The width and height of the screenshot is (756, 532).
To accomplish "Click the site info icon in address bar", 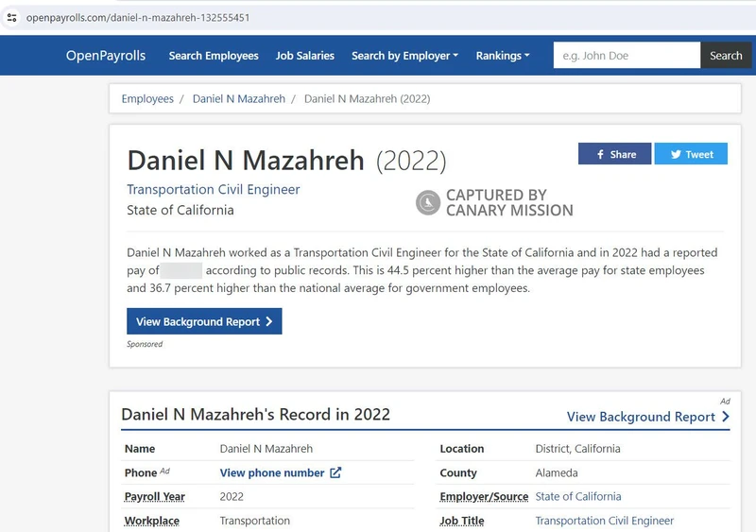I will pos(12,18).
